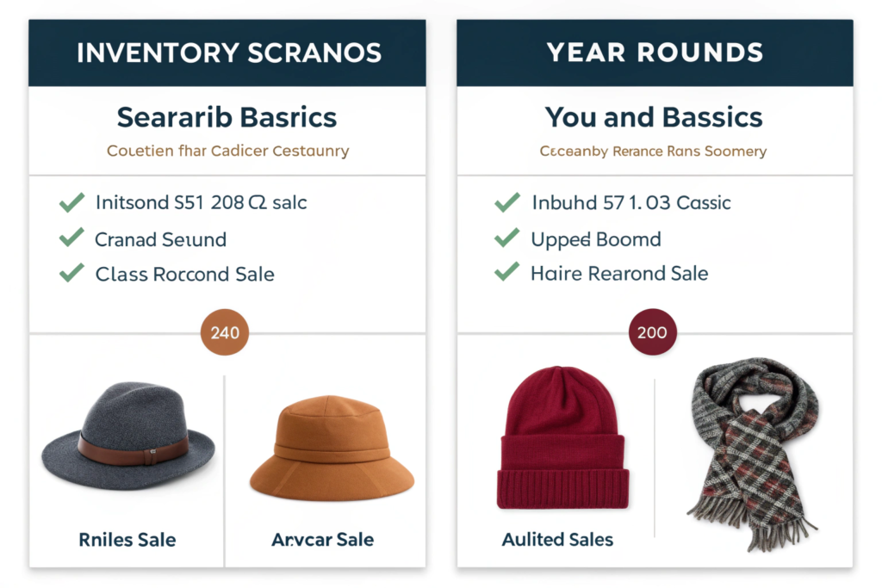The width and height of the screenshot is (882, 588).
Task: Open the Inventory Scranos header tab
Action: pos(228,53)
